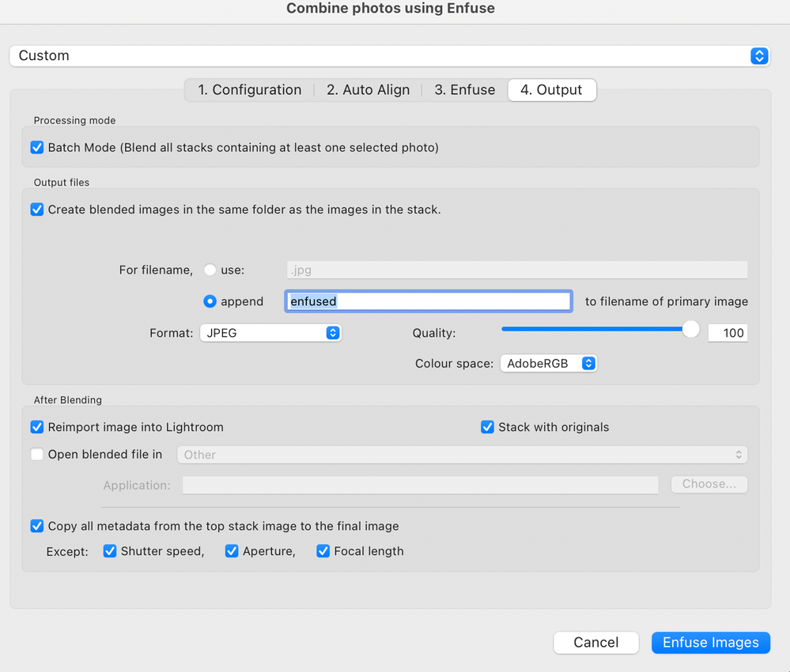Click the Quality slider handle
The width and height of the screenshot is (790, 672).
click(x=690, y=329)
